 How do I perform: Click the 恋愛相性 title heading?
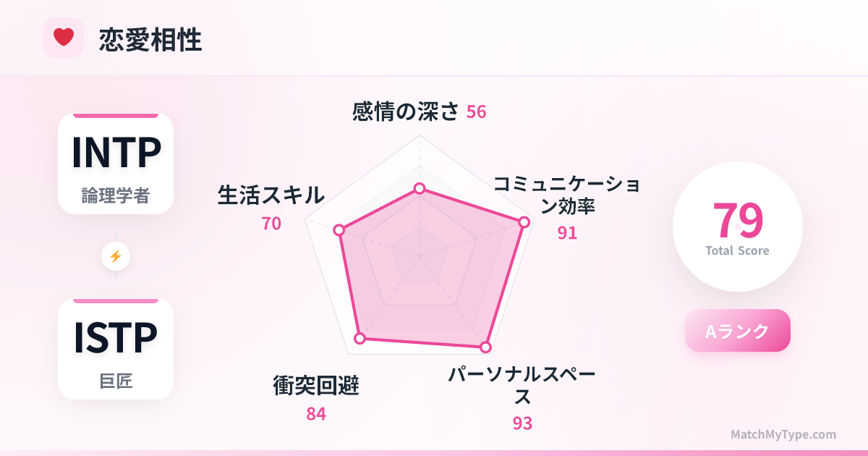tap(150, 40)
